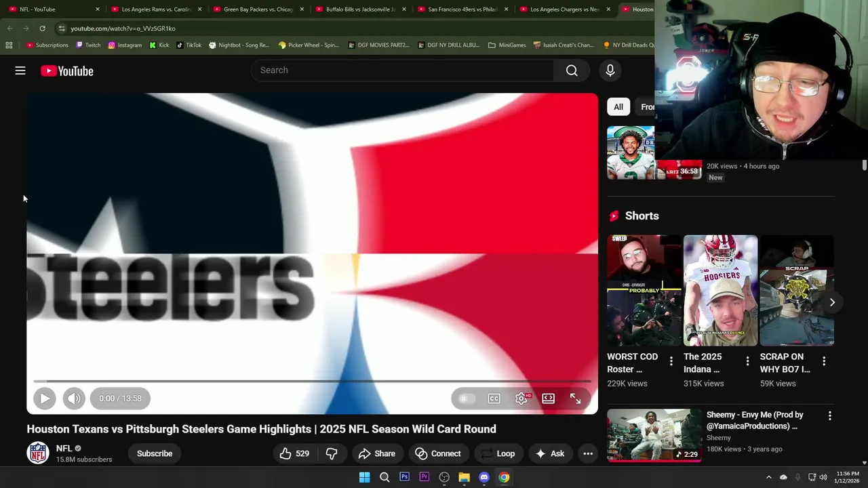Image resolution: width=868 pixels, height=488 pixels.
Task: Open WORST COD Roster short thumbnail
Action: [x=644, y=290]
